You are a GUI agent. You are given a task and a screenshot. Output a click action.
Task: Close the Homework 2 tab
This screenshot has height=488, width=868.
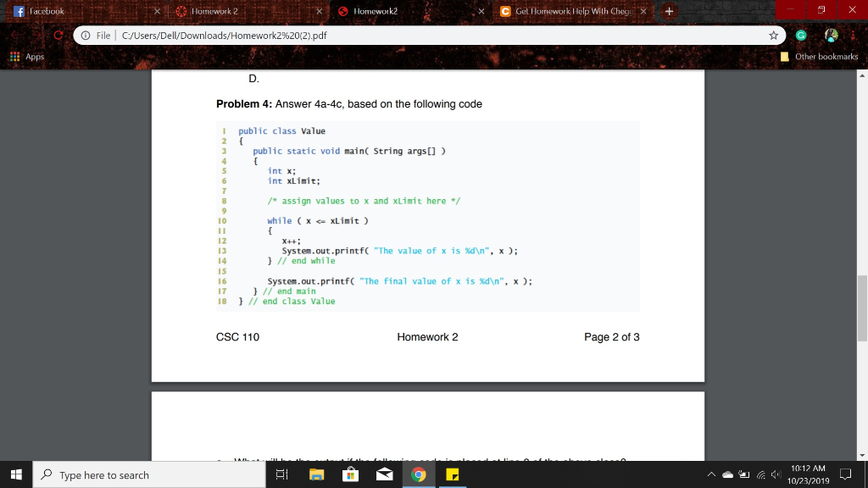point(320,11)
